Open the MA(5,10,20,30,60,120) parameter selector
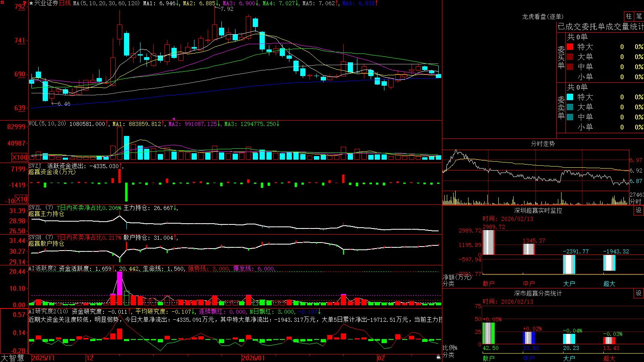The image size is (644, 362). 106,3
